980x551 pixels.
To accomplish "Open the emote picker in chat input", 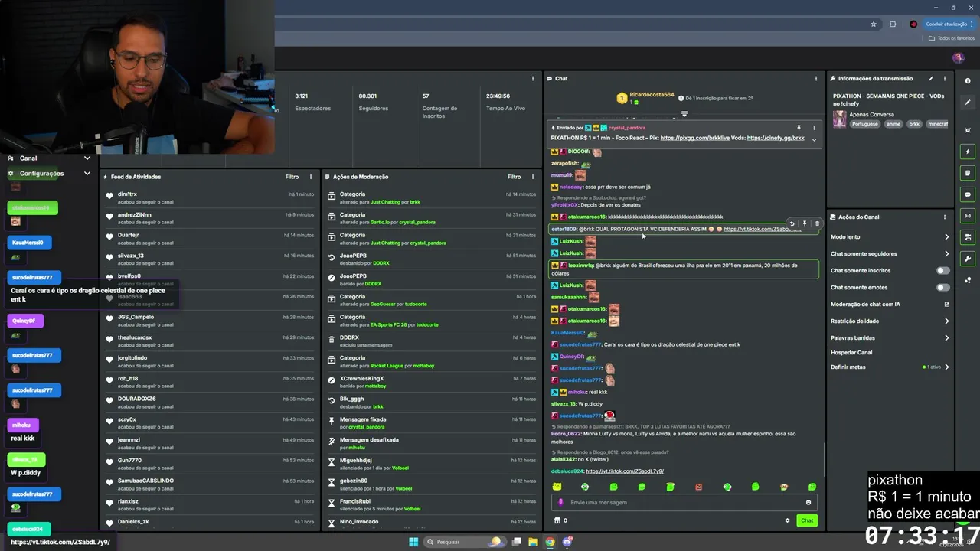I will pos(808,503).
